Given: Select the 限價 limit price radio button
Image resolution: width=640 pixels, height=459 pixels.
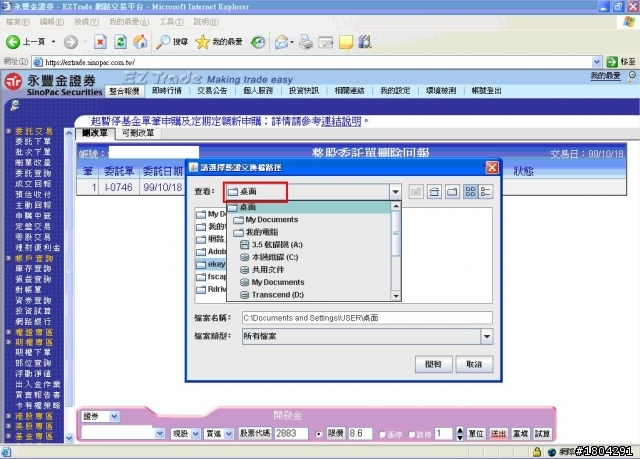Looking at the screenshot, I should pos(319,434).
